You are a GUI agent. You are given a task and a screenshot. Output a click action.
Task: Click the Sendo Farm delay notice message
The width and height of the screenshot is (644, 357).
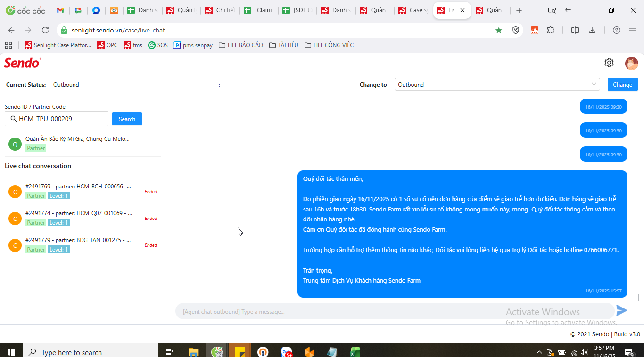[462, 234]
